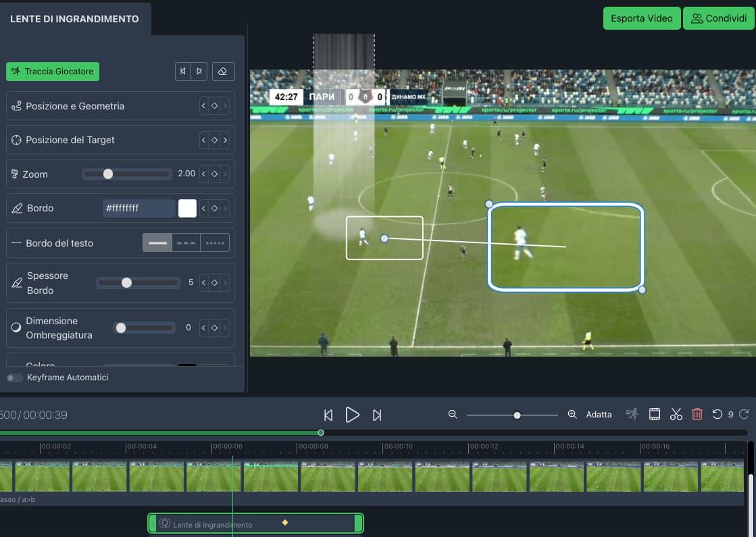Click the eraser icon near keyframe navigation
The height and width of the screenshot is (537, 756).
pos(223,71)
